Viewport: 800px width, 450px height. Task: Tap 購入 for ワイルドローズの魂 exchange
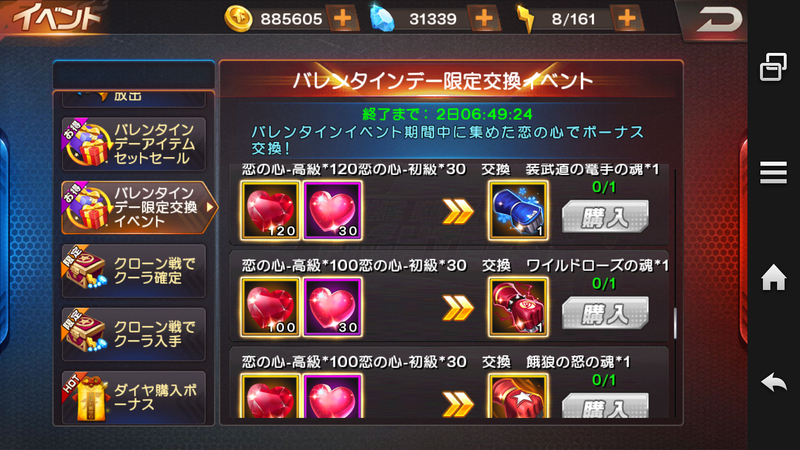click(x=605, y=313)
